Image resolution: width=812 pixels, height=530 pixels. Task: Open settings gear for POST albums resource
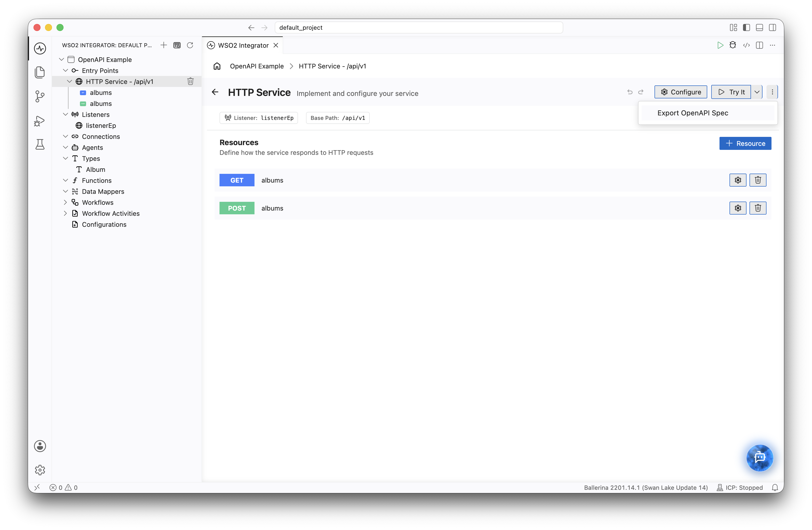(737, 208)
